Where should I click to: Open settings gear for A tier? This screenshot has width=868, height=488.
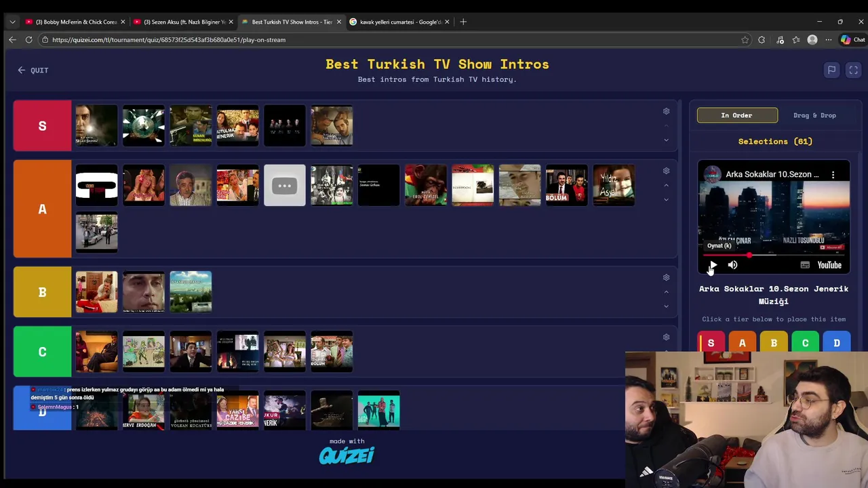[666, 171]
